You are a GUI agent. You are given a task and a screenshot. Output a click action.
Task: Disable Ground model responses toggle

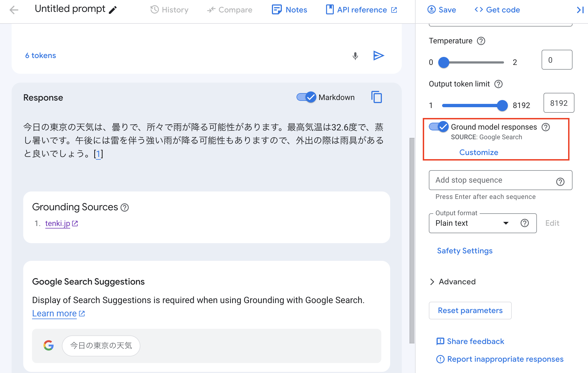(x=439, y=127)
